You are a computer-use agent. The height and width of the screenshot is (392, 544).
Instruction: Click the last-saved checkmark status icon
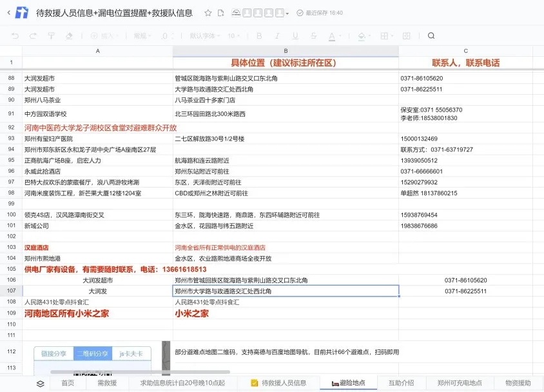click(300, 13)
